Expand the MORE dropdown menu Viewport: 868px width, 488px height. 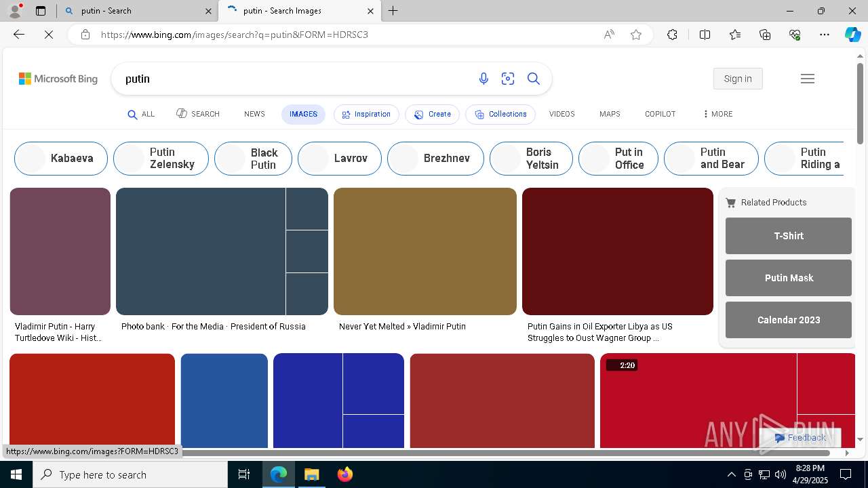pos(717,114)
